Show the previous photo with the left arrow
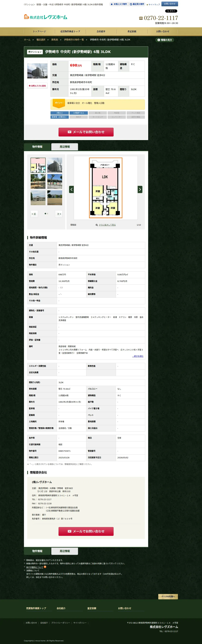The image size is (202, 644). 71,189
